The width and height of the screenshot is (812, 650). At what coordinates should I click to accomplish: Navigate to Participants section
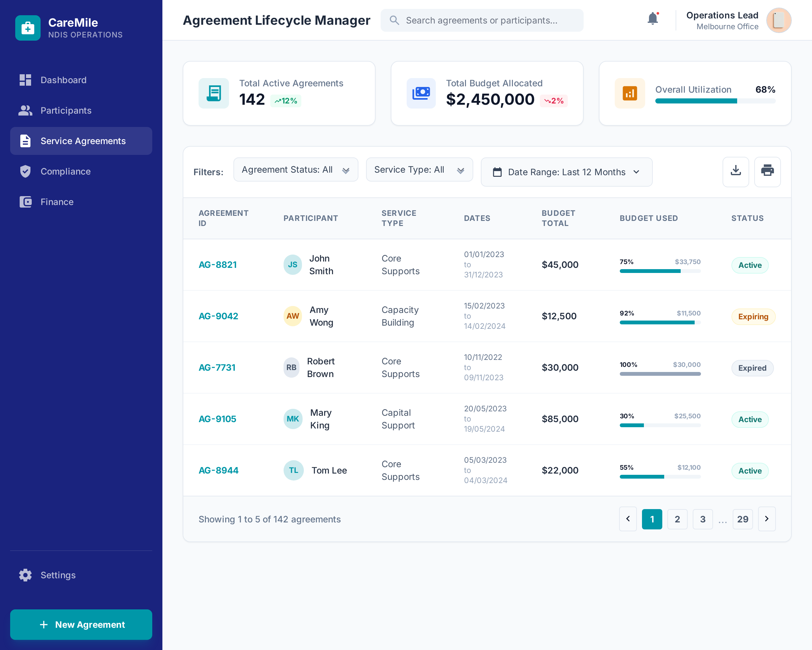coord(66,110)
